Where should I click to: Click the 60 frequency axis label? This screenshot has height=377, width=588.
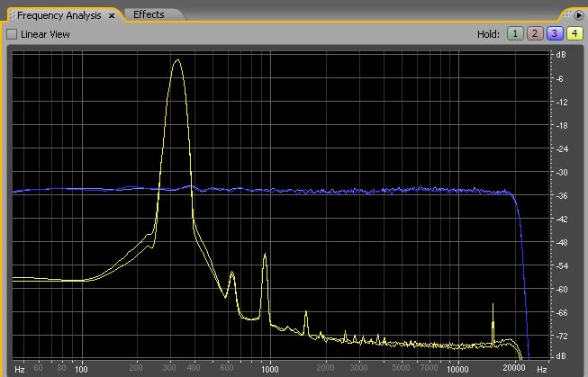click(38, 368)
